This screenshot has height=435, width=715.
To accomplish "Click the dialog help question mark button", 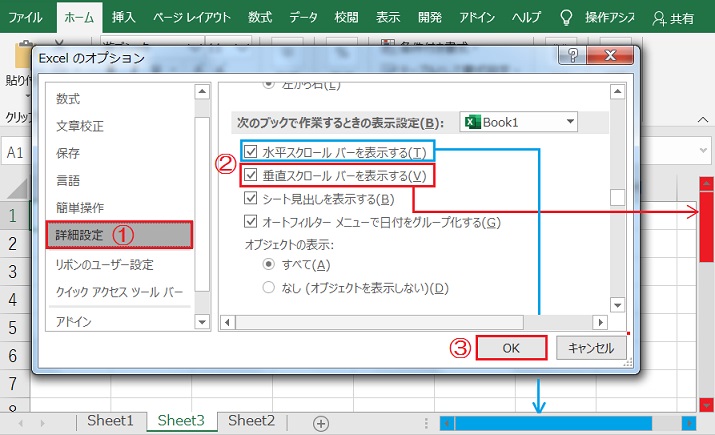I will [x=572, y=56].
